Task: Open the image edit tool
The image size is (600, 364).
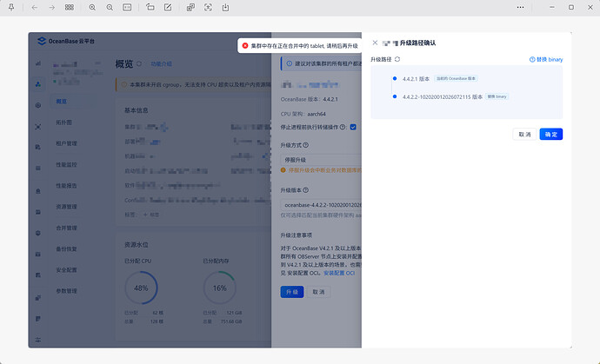Action: click(x=168, y=7)
